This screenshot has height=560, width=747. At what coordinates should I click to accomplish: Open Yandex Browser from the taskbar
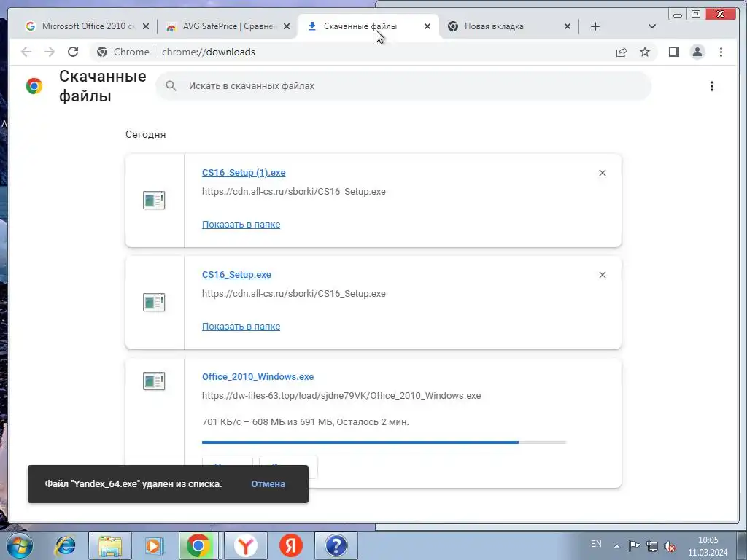click(x=245, y=545)
